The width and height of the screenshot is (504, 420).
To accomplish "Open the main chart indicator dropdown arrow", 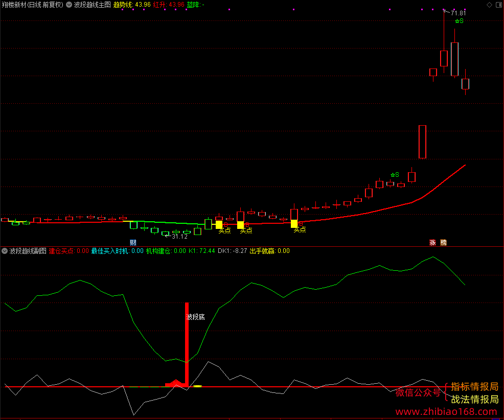I will [x=69, y=5].
